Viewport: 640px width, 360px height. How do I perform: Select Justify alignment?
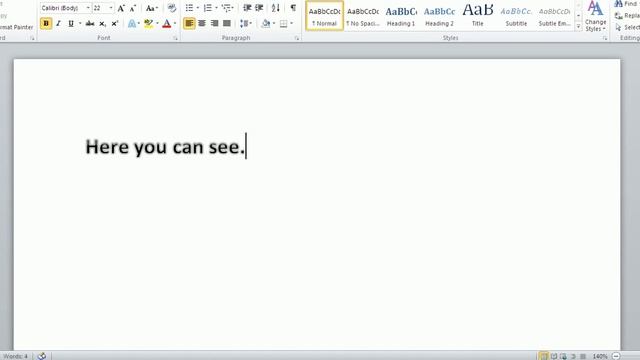coord(227,24)
